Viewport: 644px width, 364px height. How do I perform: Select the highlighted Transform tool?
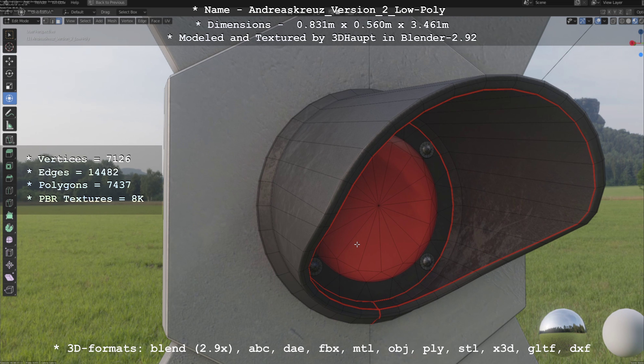pos(9,98)
